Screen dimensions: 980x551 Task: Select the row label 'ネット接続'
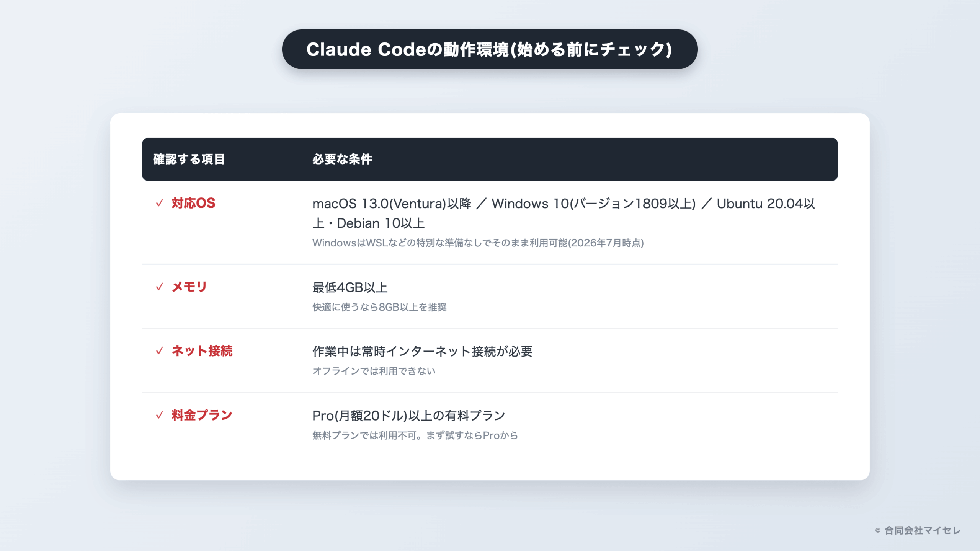point(202,351)
